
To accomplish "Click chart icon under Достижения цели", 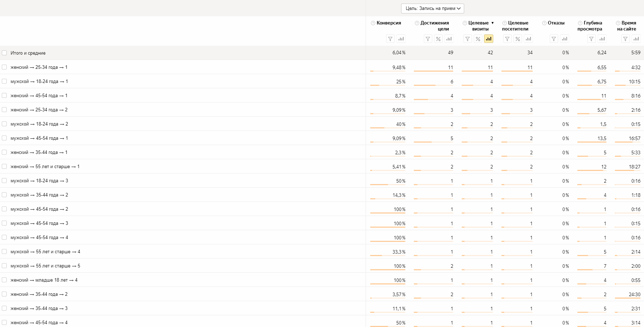I will pyautogui.click(x=449, y=39).
